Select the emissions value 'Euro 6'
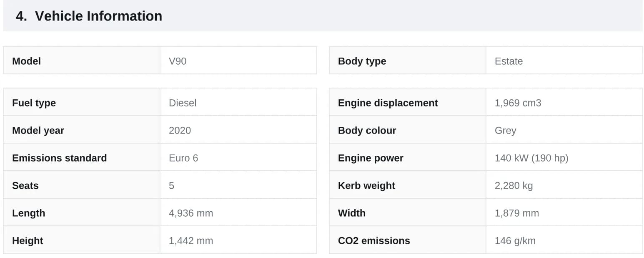The image size is (644, 258). click(183, 158)
